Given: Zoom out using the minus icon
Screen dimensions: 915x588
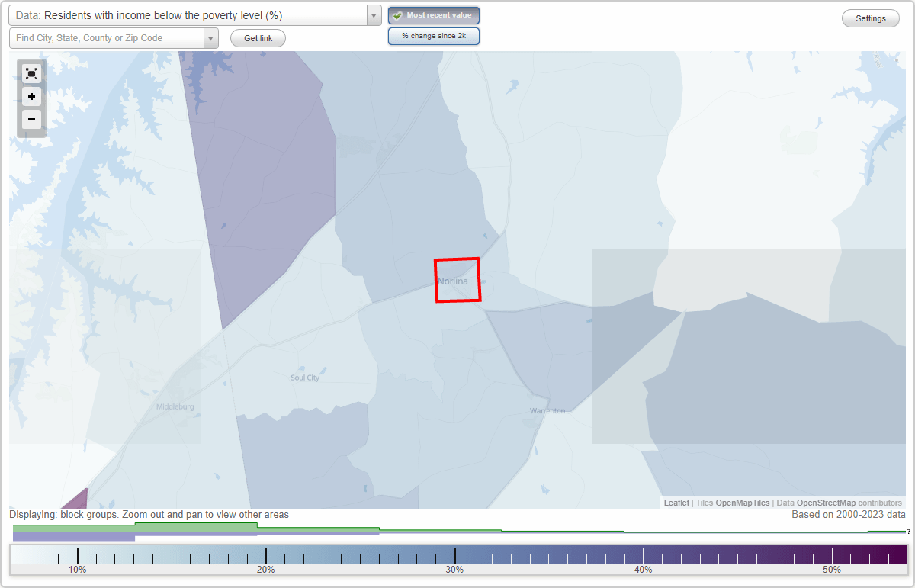Looking at the screenshot, I should tap(31, 120).
